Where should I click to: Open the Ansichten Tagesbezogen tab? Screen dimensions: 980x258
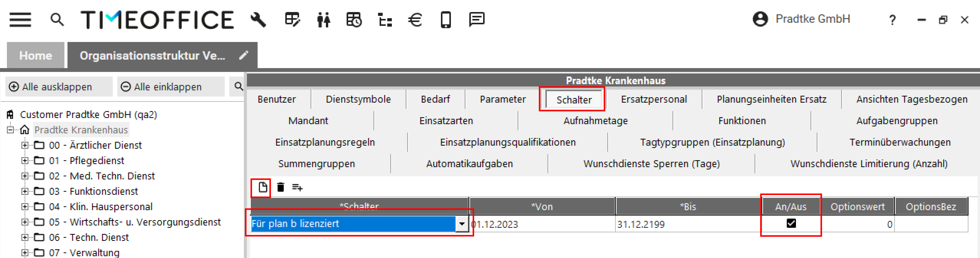click(911, 99)
